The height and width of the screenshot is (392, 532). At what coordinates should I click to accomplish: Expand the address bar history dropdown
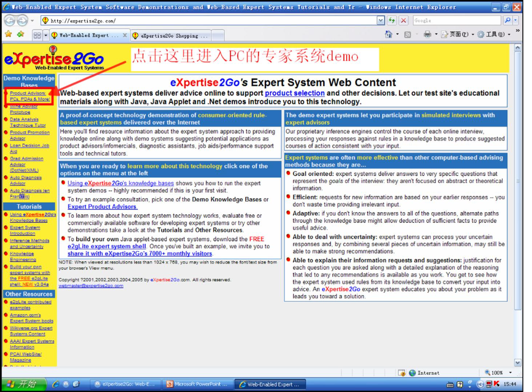coord(381,21)
